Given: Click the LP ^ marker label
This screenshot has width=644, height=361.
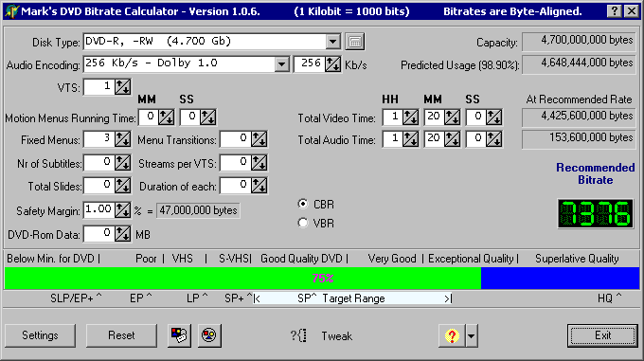Looking at the screenshot, I should tap(197, 298).
